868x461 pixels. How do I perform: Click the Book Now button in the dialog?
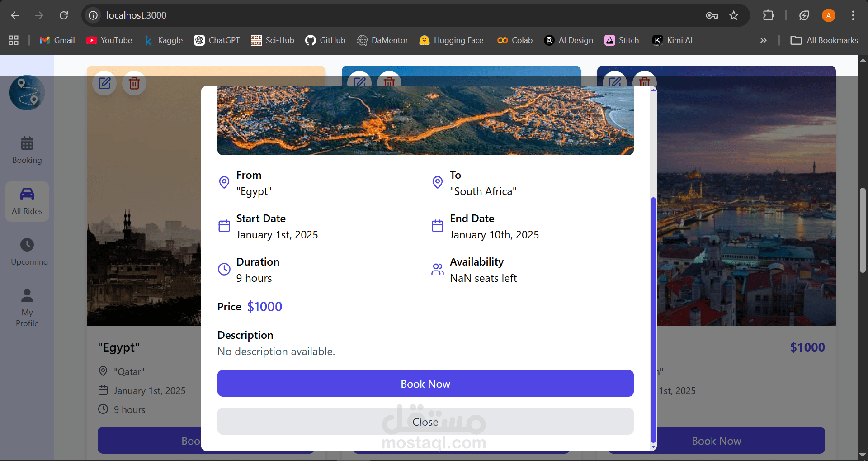click(425, 384)
